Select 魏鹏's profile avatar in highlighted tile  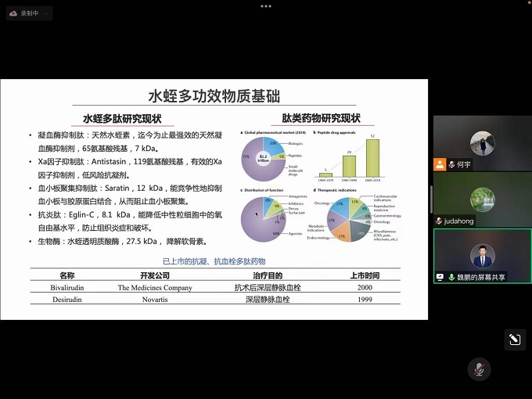tap(482, 256)
